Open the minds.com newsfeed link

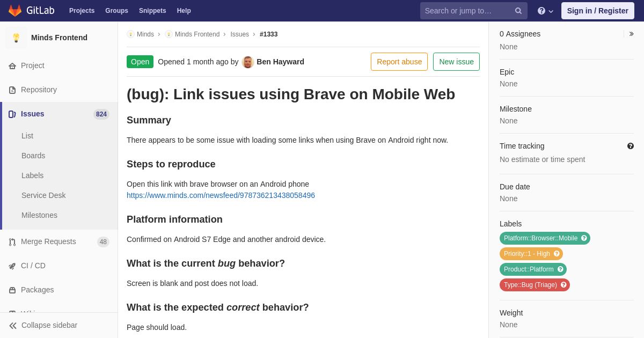point(221,195)
